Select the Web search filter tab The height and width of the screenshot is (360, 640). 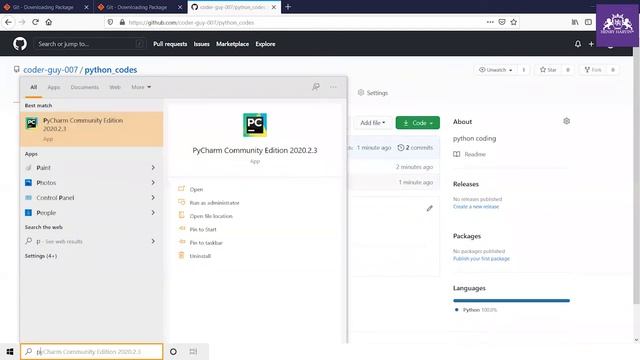pyautogui.click(x=115, y=87)
